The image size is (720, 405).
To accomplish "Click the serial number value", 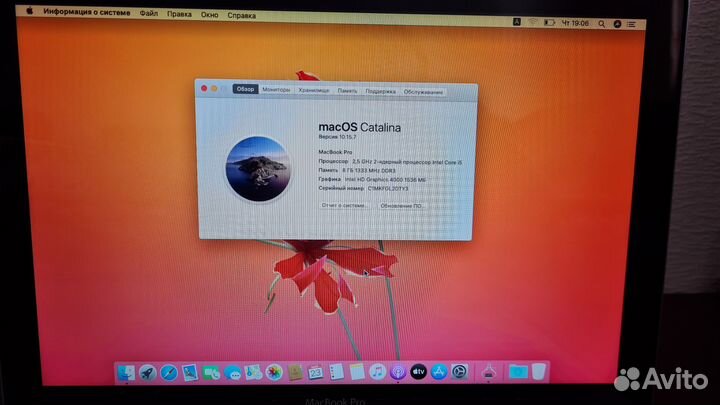I will click(388, 189).
